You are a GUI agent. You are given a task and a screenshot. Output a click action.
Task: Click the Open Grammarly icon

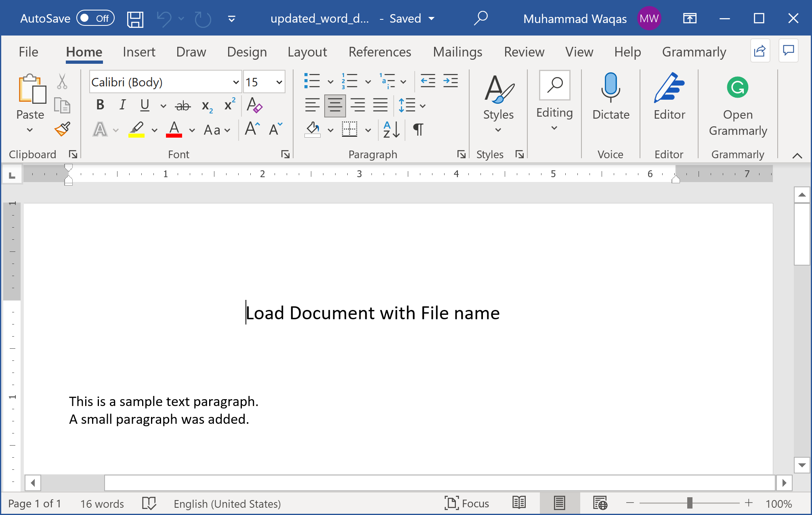[x=737, y=88]
